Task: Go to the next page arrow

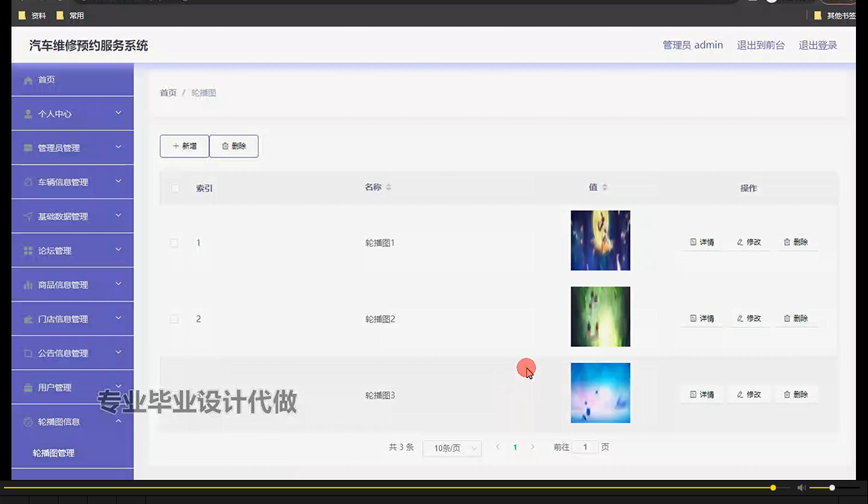Action: pyautogui.click(x=532, y=447)
